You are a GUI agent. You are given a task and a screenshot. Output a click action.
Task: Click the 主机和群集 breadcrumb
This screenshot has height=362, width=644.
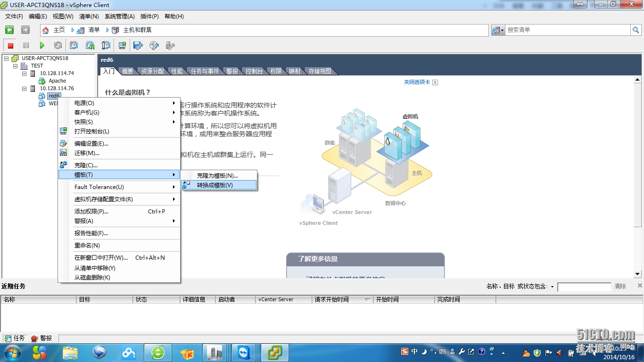[x=138, y=30]
